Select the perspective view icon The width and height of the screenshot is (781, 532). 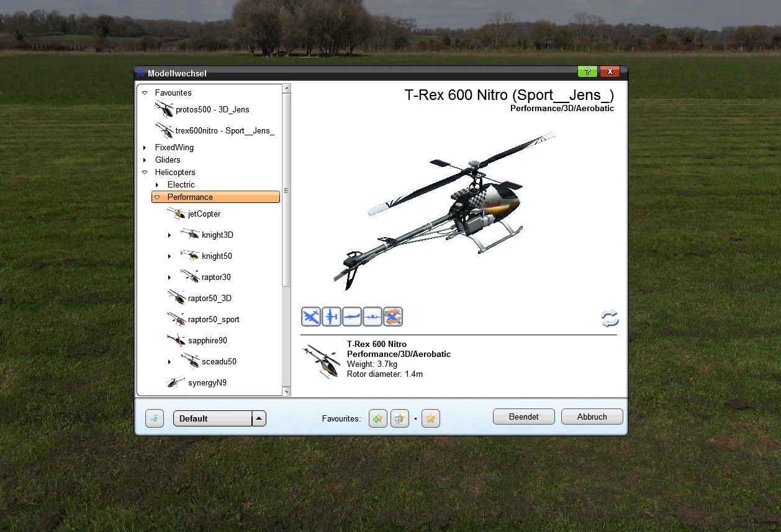click(311, 317)
